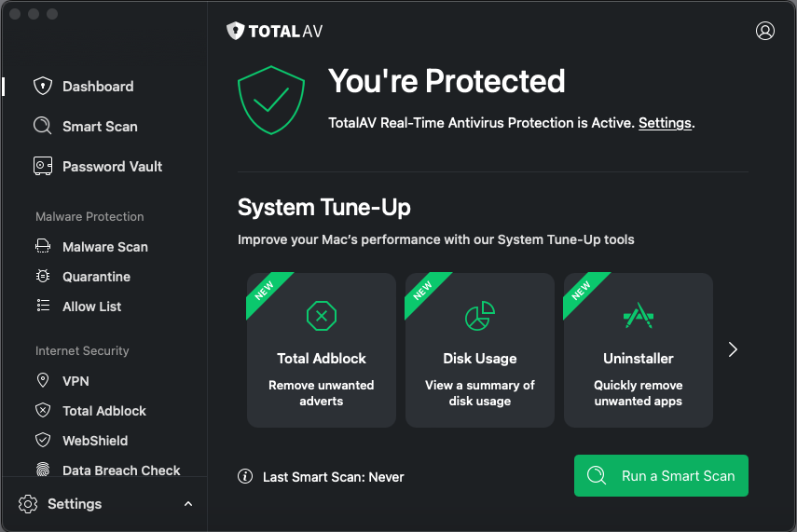797x532 pixels.
Task: Click the Last Smart Scan info icon
Action: pyautogui.click(x=245, y=477)
